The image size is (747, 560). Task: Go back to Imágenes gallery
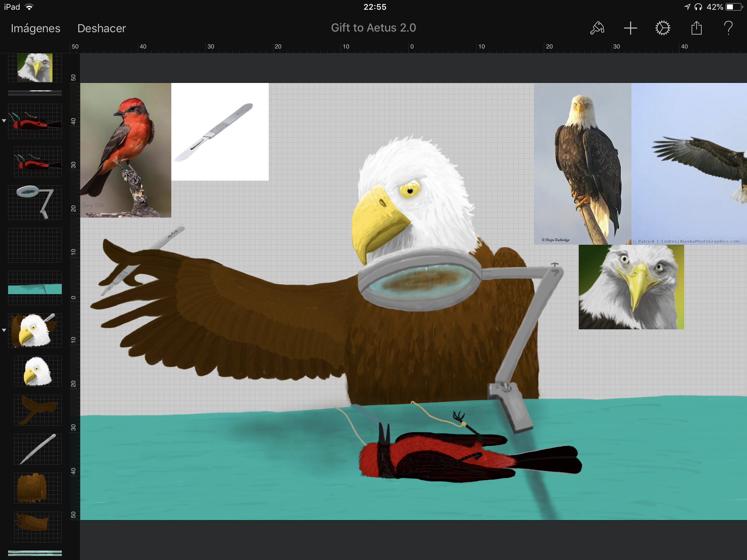[x=36, y=28]
